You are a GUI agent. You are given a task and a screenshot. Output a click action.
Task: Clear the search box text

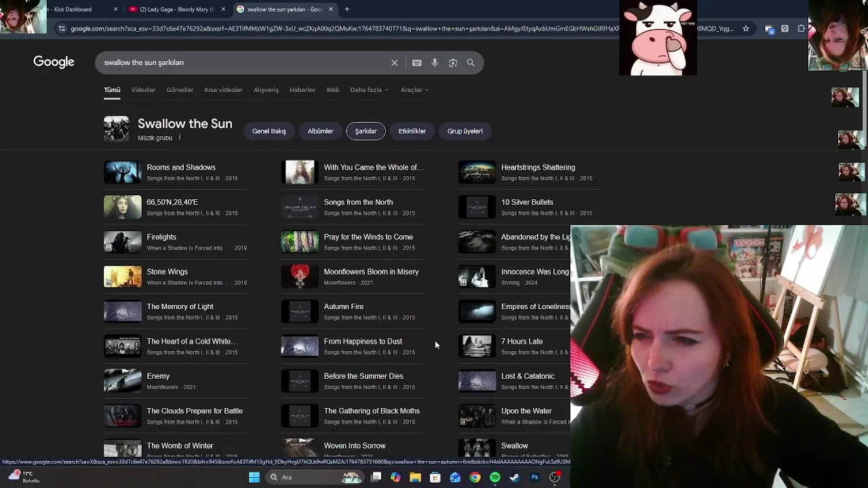[395, 62]
